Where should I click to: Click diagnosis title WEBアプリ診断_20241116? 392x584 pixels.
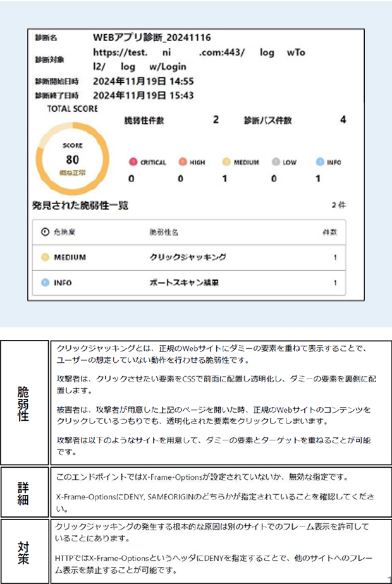[152, 38]
